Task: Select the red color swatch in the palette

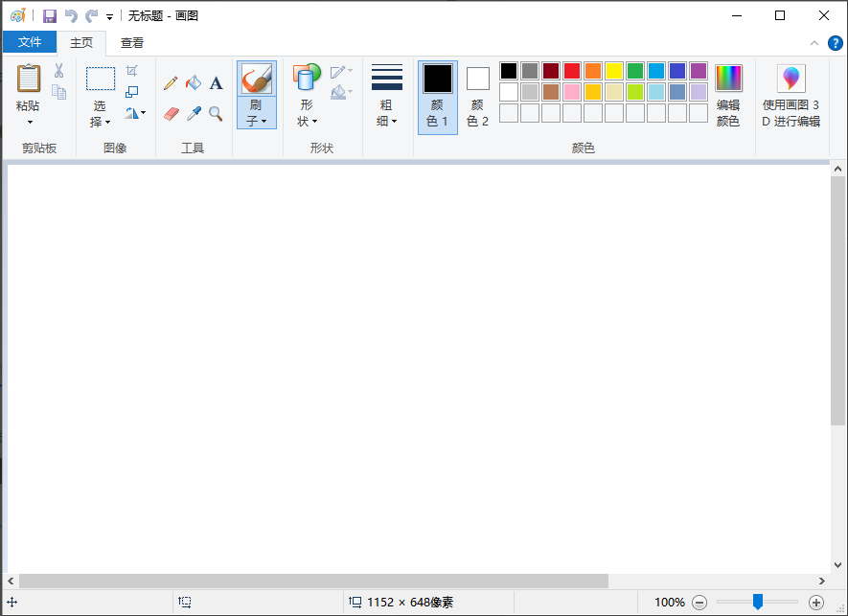Action: (x=571, y=70)
